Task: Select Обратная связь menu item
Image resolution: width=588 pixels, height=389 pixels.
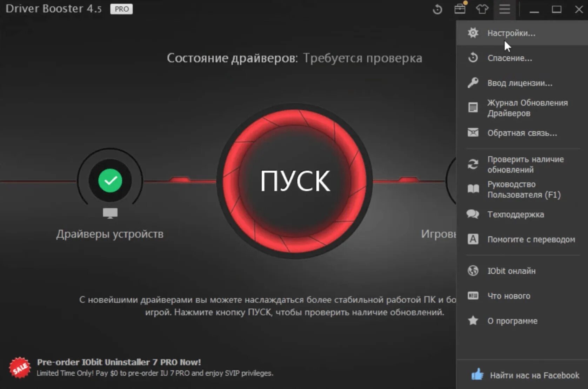Action: [x=522, y=133]
